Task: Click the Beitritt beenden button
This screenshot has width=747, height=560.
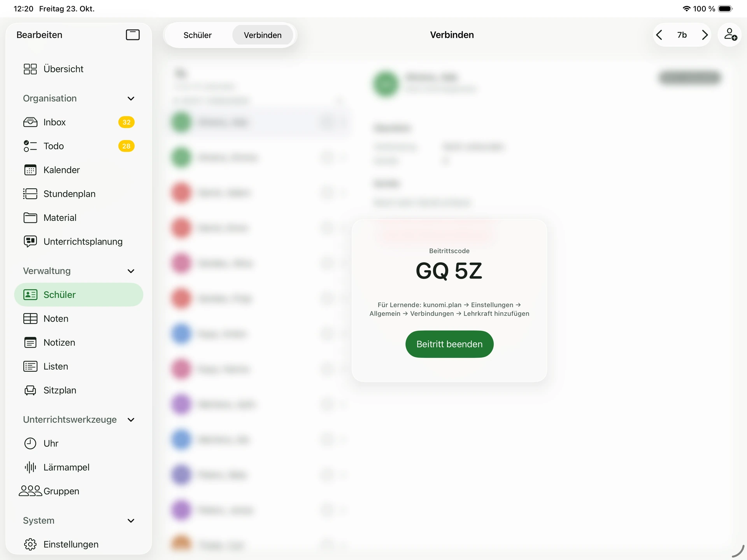Action: click(x=449, y=344)
